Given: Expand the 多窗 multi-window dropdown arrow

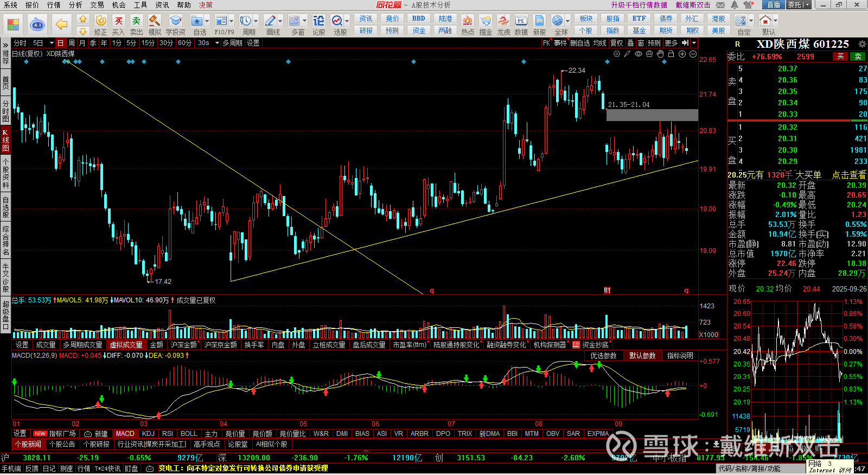Looking at the screenshot, I should coord(304,21).
